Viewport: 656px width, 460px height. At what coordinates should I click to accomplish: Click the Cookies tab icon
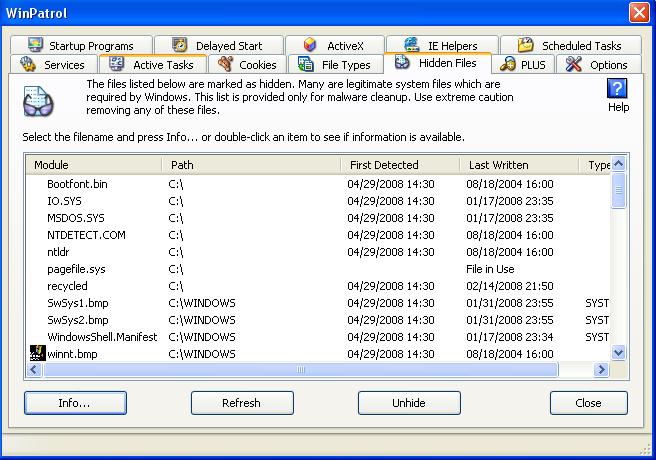pos(226,65)
